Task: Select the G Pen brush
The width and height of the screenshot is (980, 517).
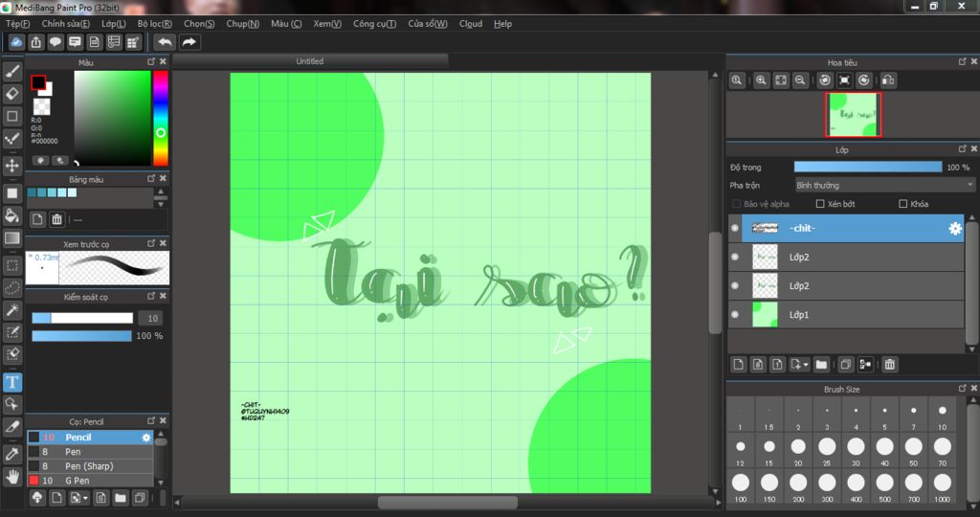Action: (90, 480)
